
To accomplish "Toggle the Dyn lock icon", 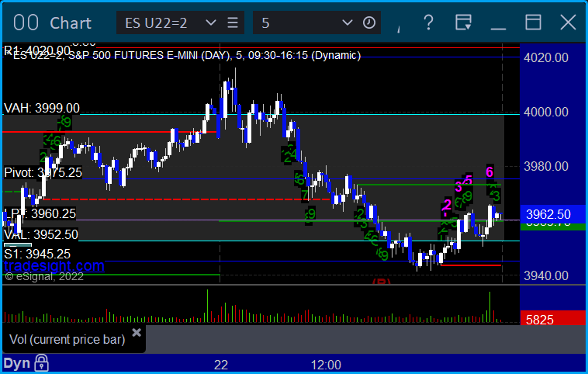I will coord(42,362).
